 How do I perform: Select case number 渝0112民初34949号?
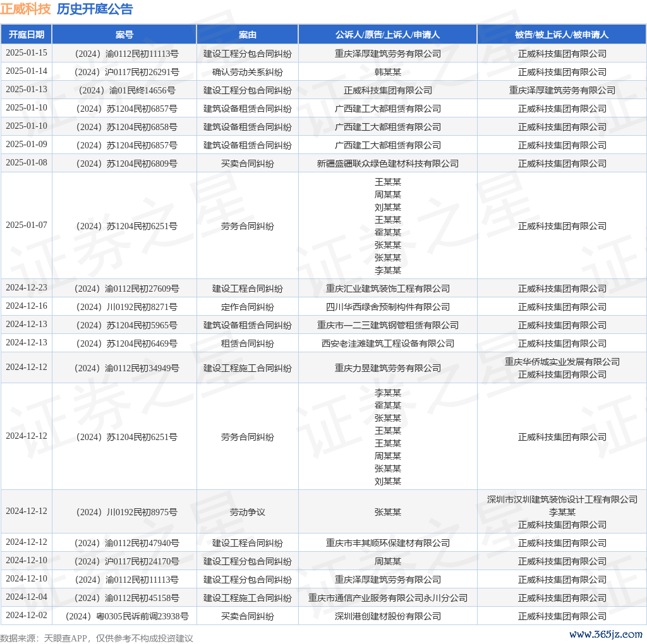(127, 368)
